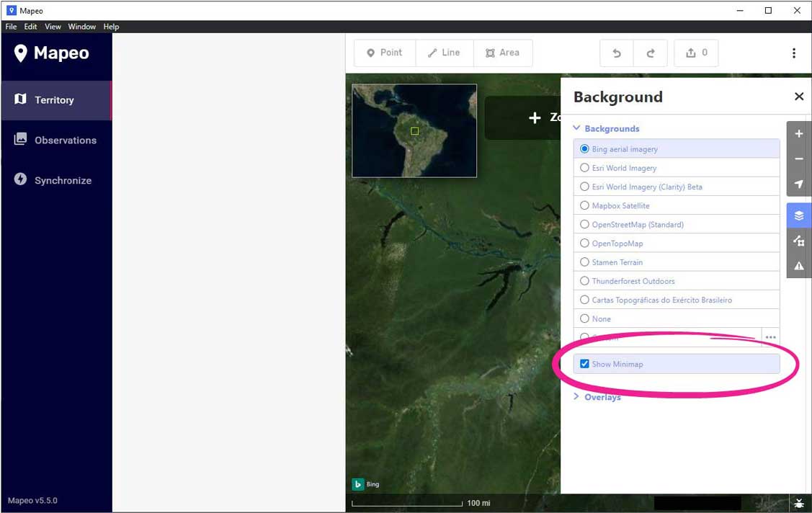Viewport: 812px width, 513px height.
Task: Select Cartas Topográficas do Exército Brasileiro
Action: (x=677, y=300)
